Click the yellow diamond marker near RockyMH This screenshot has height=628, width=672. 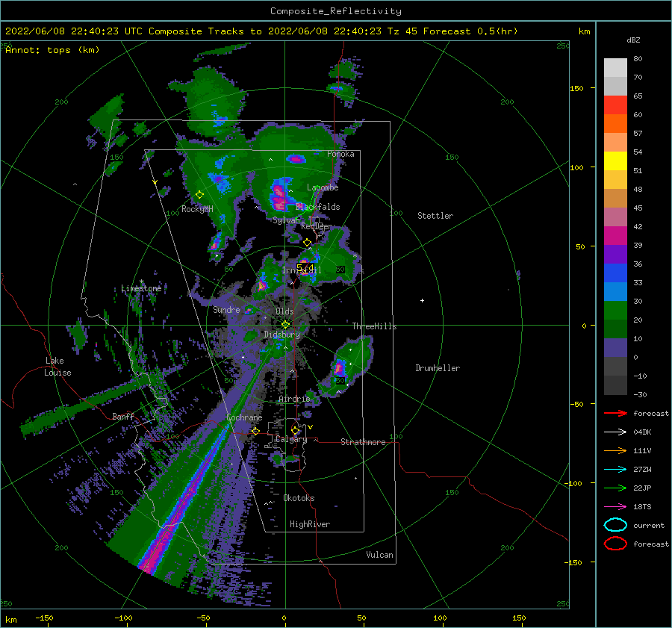point(199,195)
